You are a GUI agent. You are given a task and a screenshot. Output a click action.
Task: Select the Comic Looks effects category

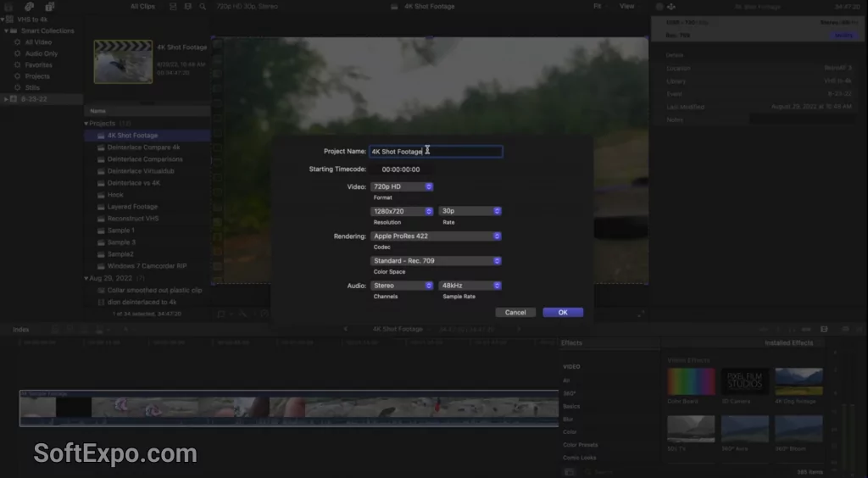[x=580, y=458]
